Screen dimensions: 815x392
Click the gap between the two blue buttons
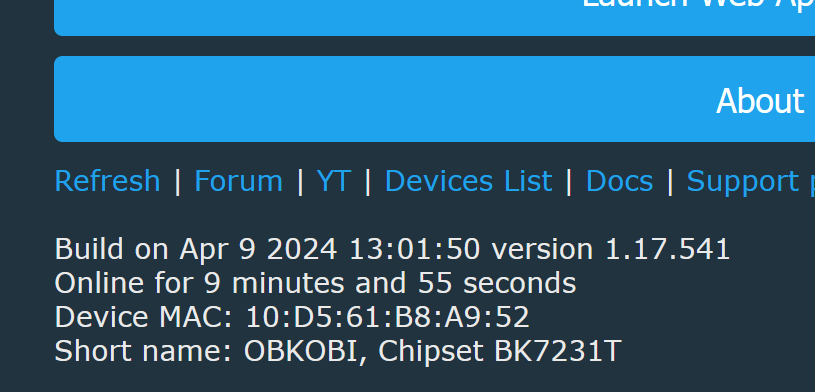[x=435, y=46]
